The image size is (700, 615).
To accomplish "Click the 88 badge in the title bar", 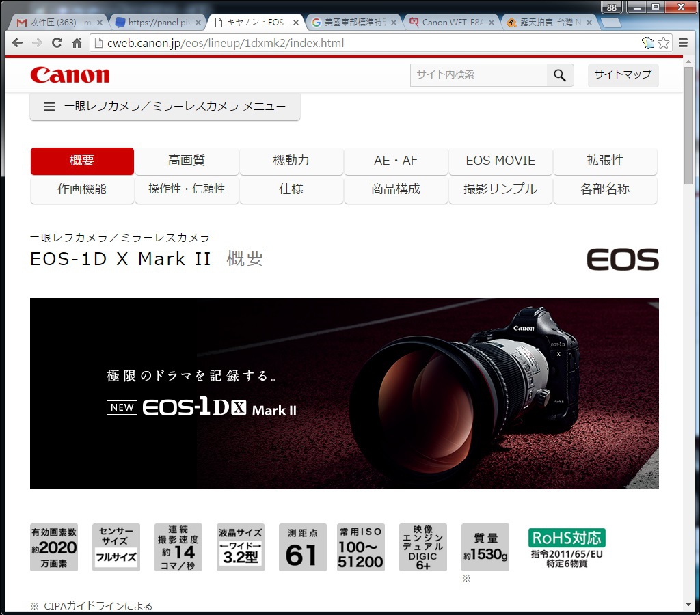I will [612, 8].
